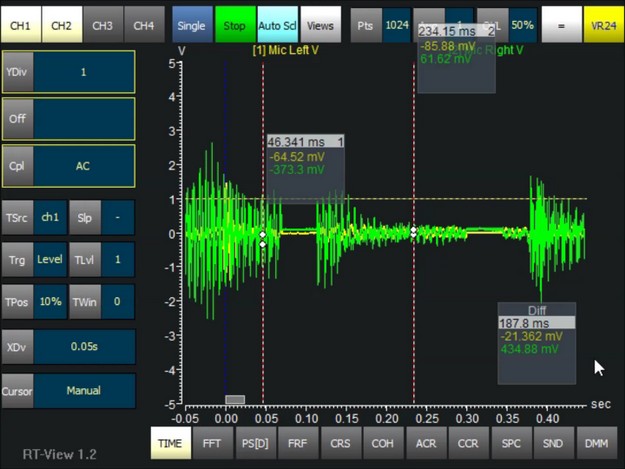Select the SPC spectrogram view
Image resolution: width=625 pixels, height=469 pixels.
coord(511,442)
